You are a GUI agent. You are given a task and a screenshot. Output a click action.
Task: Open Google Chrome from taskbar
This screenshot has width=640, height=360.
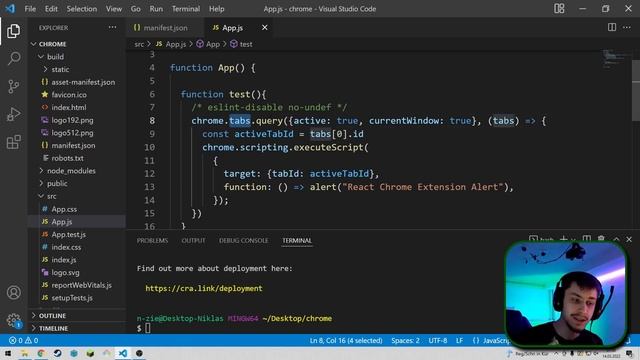(41, 353)
